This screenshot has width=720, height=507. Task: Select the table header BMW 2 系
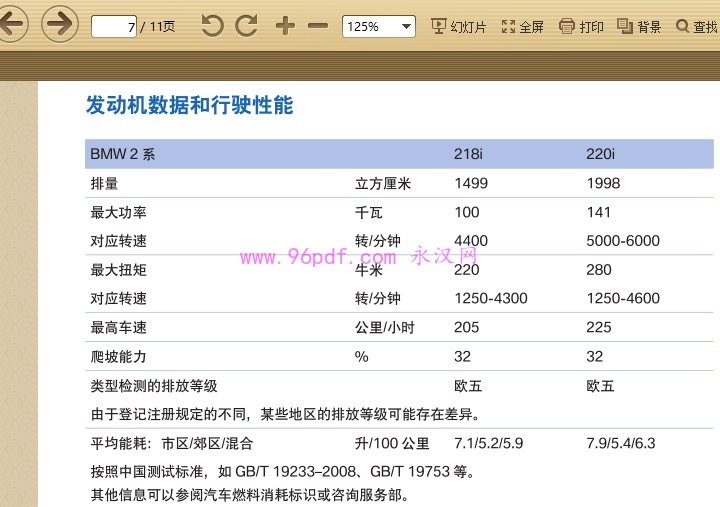(123, 154)
